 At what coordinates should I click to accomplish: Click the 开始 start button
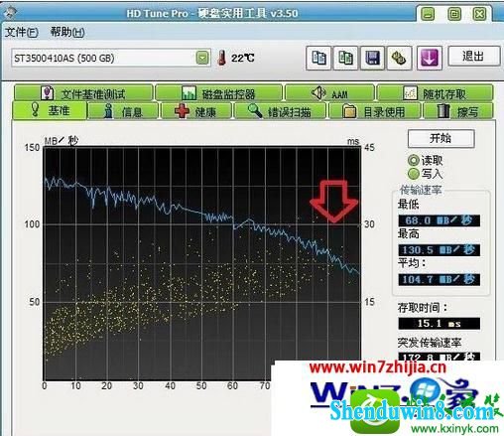pos(441,138)
